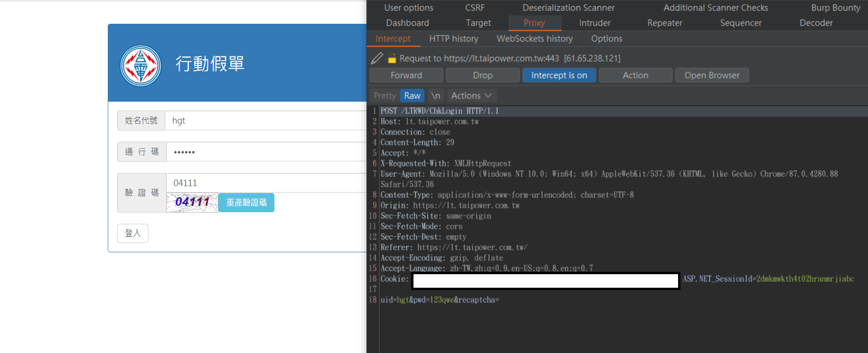Screen dimensions: 868x353
Task: Click the blue regenerate captcha button
Action: coord(246,202)
